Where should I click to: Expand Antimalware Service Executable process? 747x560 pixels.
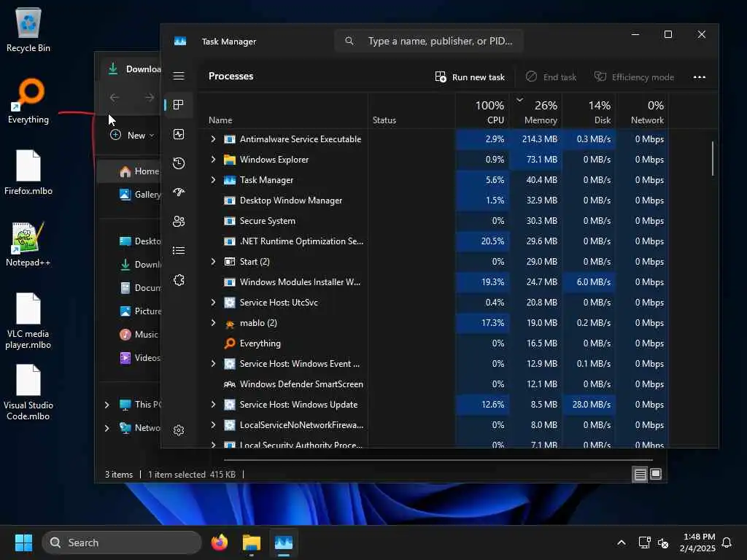(213, 139)
